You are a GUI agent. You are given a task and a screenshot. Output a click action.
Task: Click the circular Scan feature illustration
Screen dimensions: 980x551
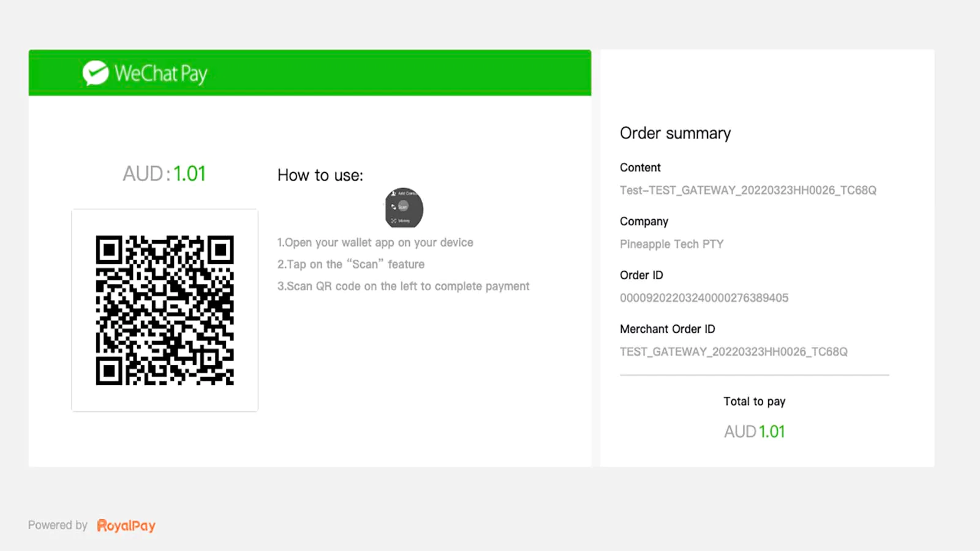[x=404, y=208]
